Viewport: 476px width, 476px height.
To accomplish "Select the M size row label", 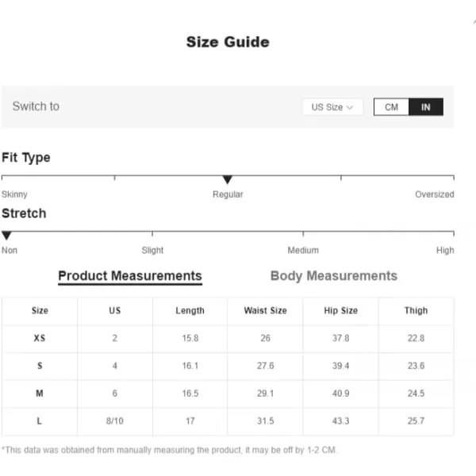I will pos(40,393).
